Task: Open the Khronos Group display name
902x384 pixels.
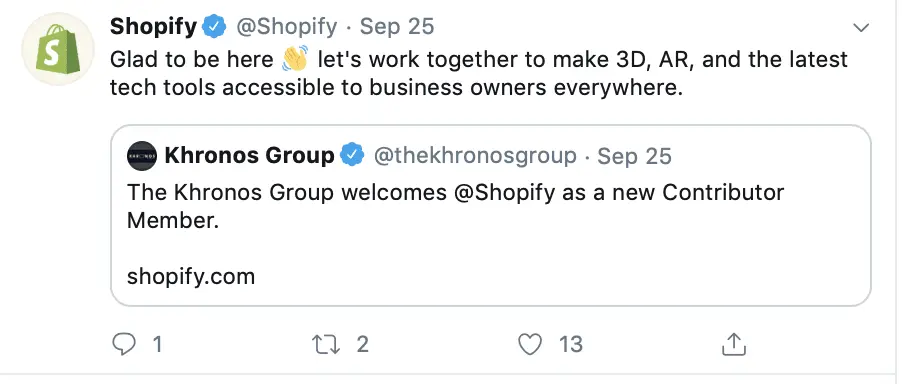Action: point(249,155)
